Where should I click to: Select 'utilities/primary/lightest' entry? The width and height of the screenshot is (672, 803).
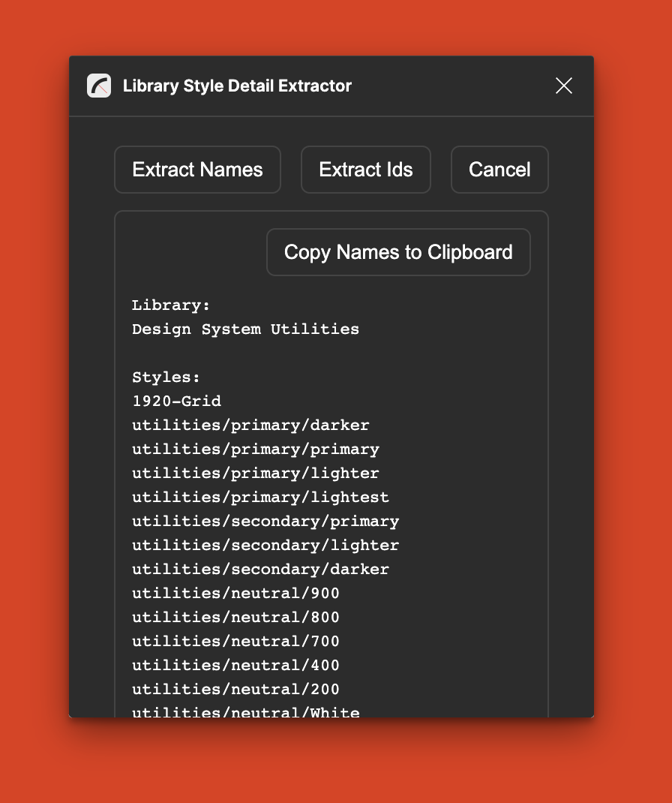pyautogui.click(x=260, y=498)
